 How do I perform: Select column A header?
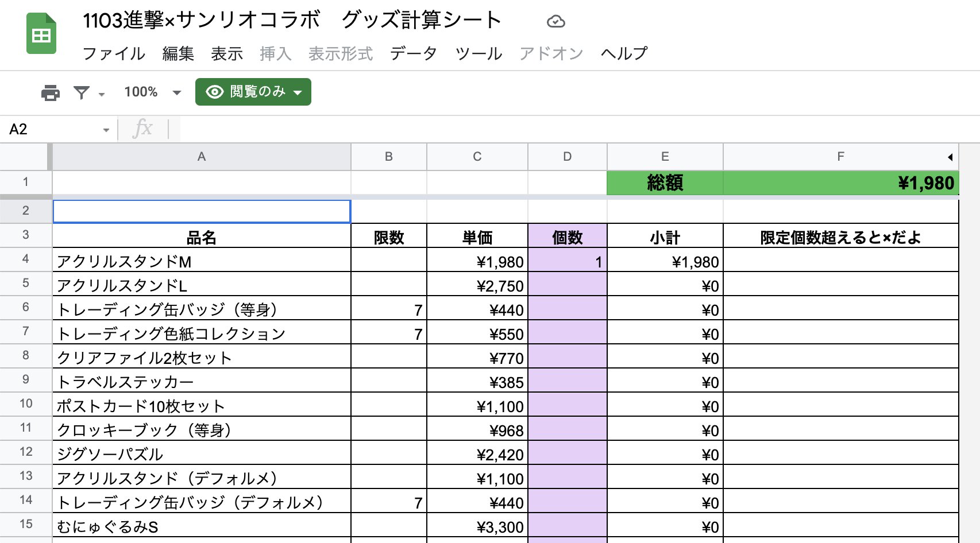pos(202,157)
